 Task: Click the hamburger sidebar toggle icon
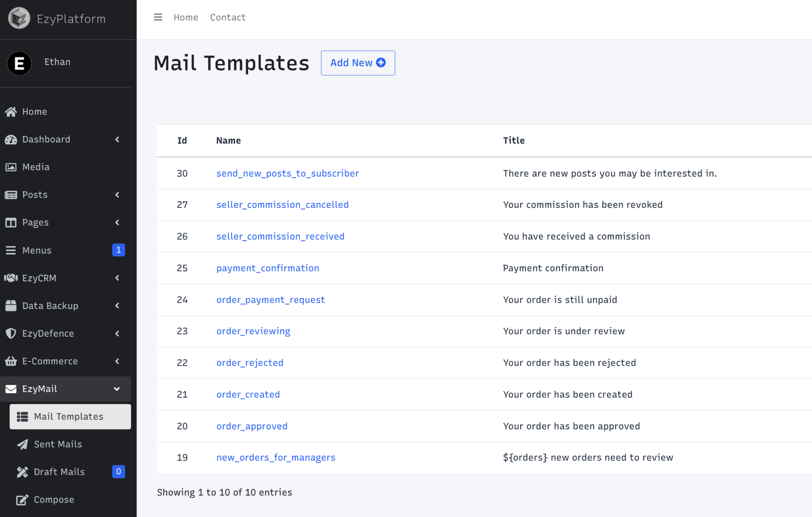pos(158,17)
